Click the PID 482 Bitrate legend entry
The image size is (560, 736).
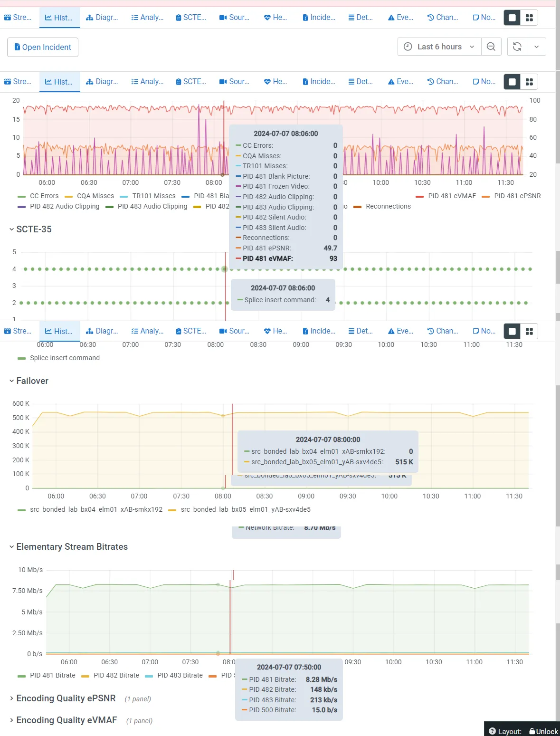pyautogui.click(x=110, y=675)
